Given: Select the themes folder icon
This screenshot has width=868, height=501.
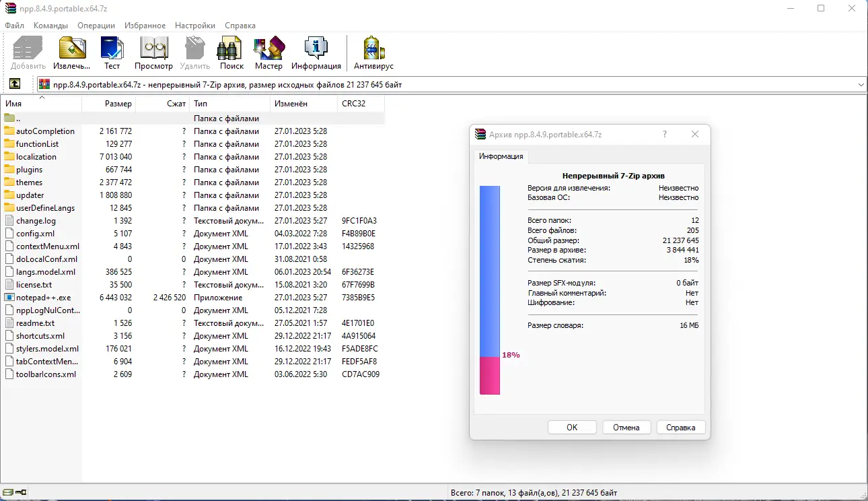Looking at the screenshot, I should pyautogui.click(x=9, y=182).
